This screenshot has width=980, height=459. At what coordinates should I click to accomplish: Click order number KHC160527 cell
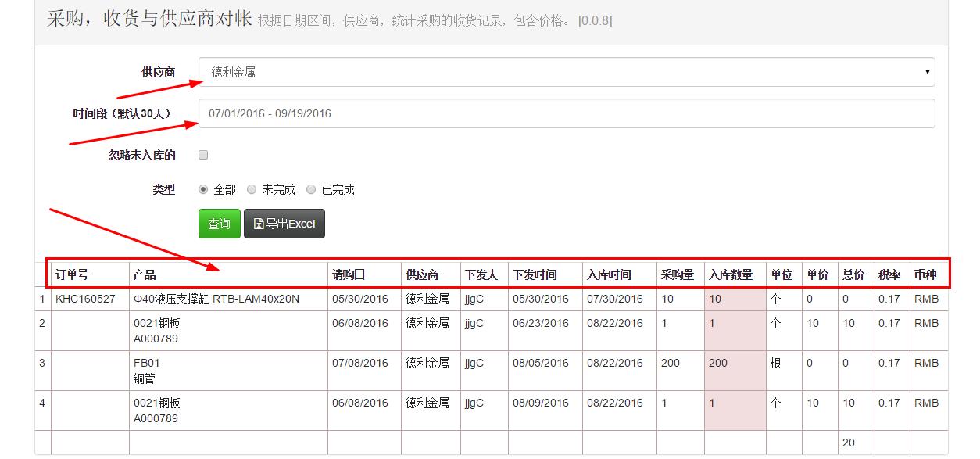(85, 299)
